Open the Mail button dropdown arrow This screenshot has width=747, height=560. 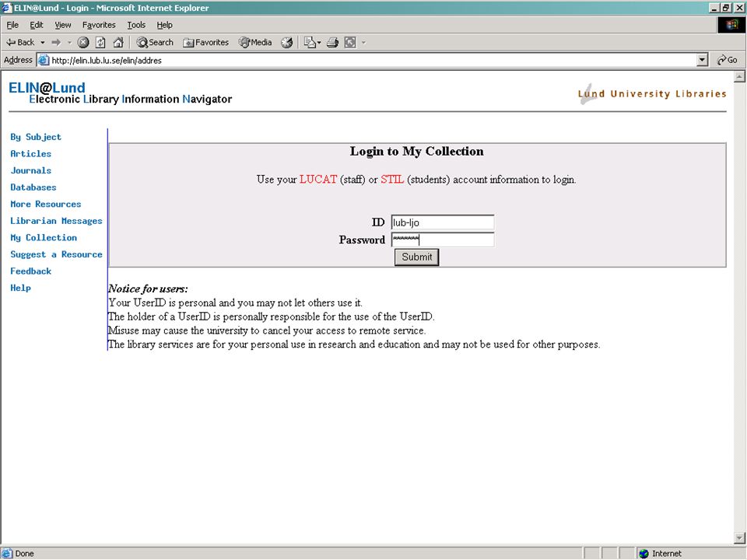click(x=319, y=42)
